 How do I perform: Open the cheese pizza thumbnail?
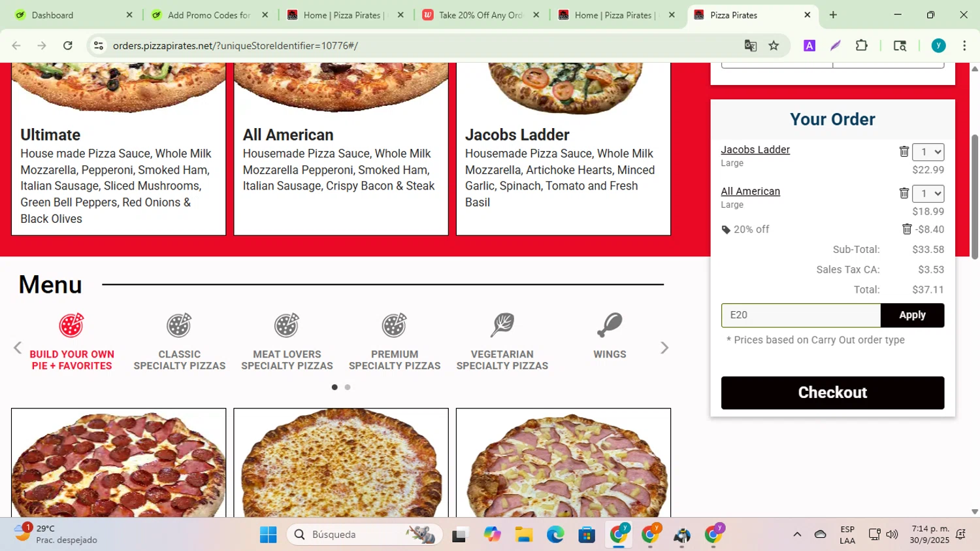[x=341, y=463]
